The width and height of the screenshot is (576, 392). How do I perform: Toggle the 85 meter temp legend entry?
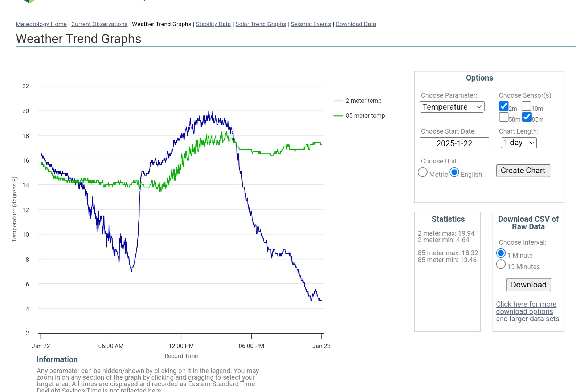[x=359, y=115]
